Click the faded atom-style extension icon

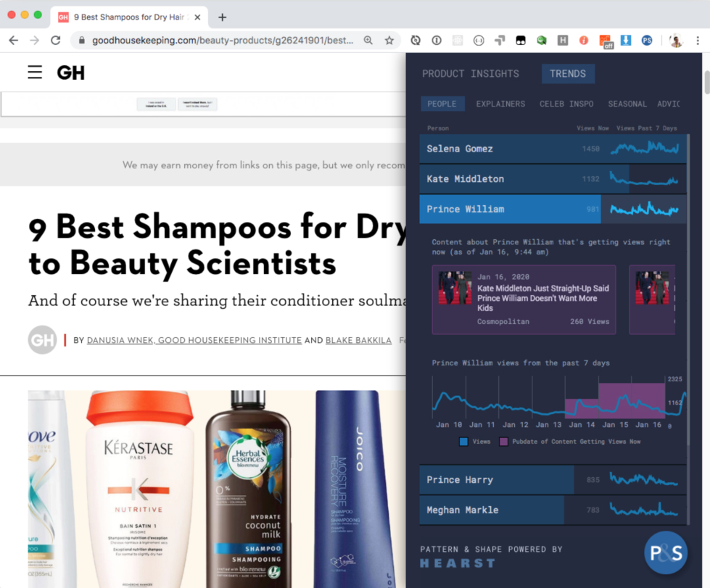pos(458,41)
